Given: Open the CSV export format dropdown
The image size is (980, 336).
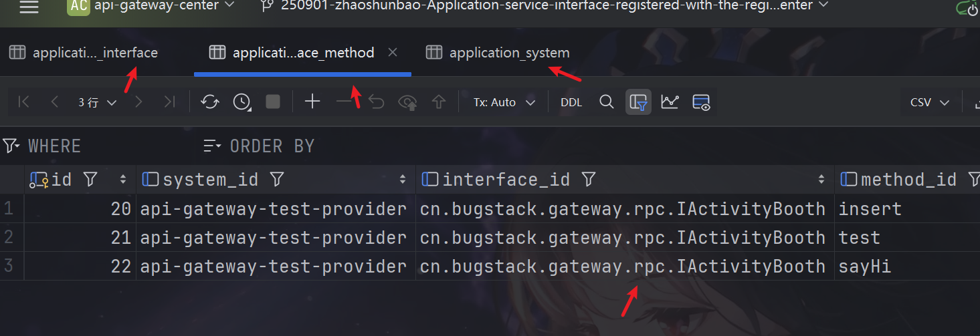Looking at the screenshot, I should (x=929, y=102).
